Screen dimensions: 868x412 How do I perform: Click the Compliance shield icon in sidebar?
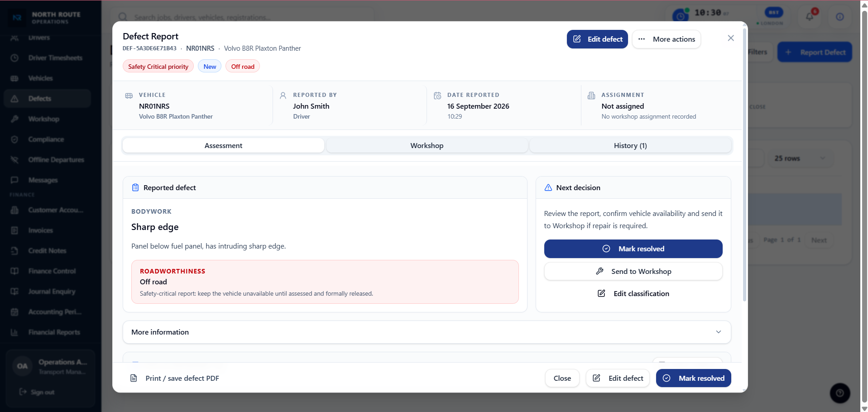14,139
